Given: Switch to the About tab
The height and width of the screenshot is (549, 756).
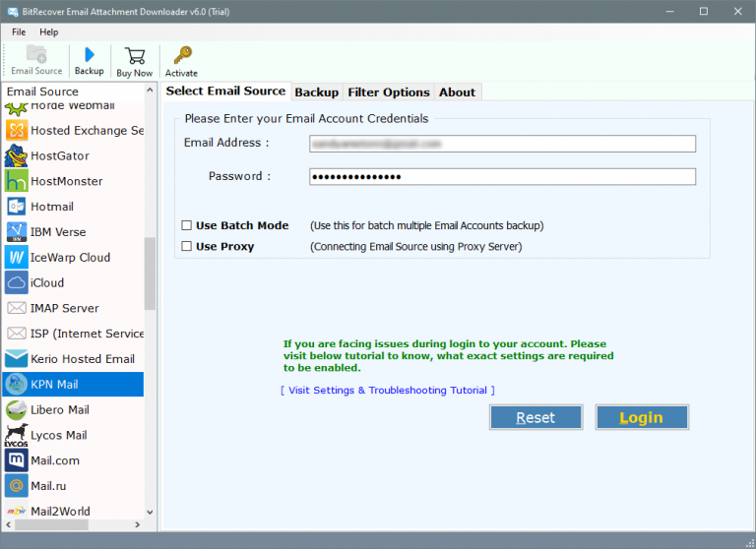Looking at the screenshot, I should (457, 92).
